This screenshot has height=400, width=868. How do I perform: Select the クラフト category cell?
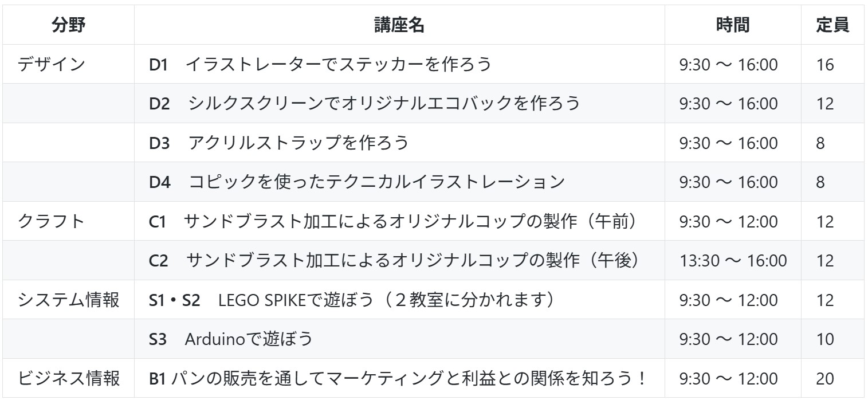(x=69, y=221)
